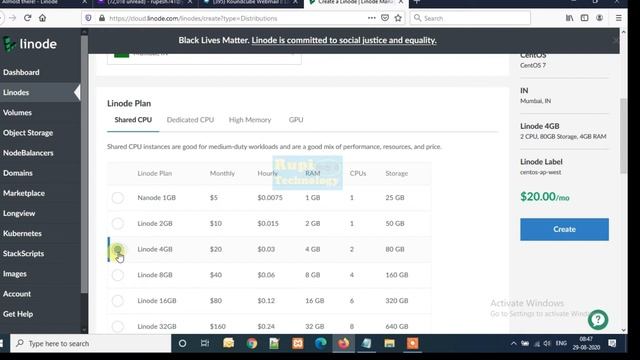
Task: Open the green help chat bubble
Action: (598, 320)
